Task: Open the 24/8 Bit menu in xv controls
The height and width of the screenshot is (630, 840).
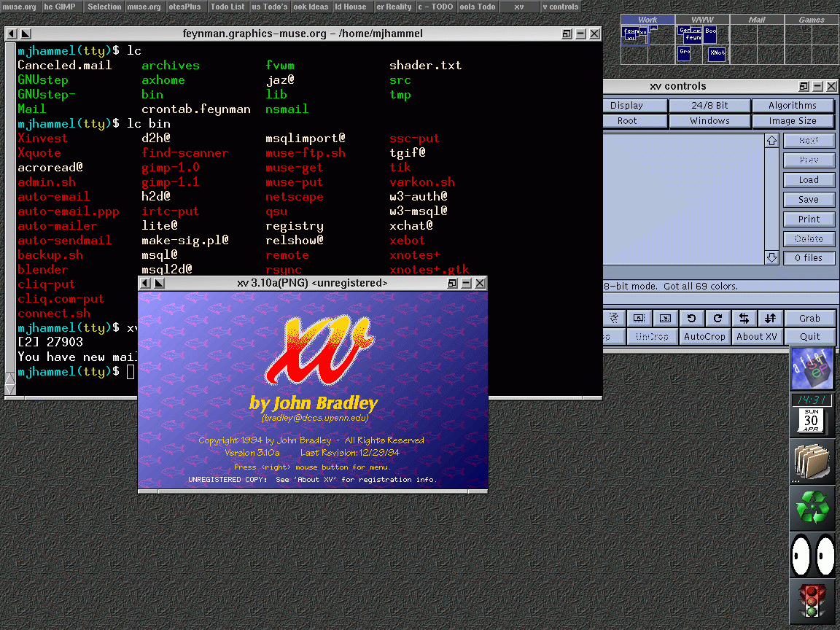Action: (x=709, y=105)
